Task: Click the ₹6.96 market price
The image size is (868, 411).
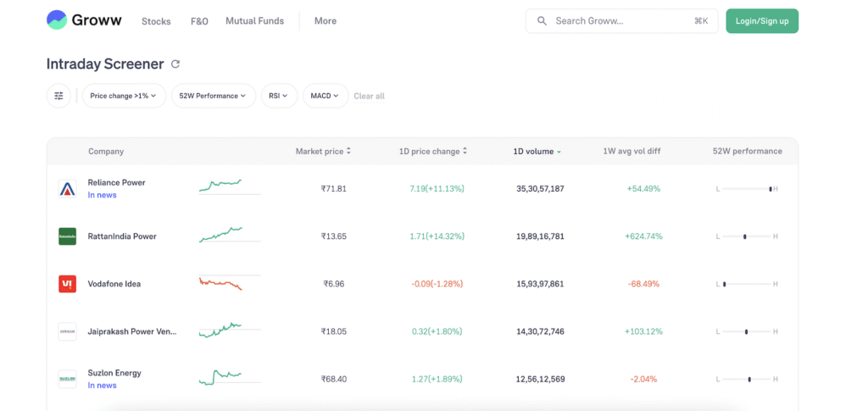Action: coord(334,284)
